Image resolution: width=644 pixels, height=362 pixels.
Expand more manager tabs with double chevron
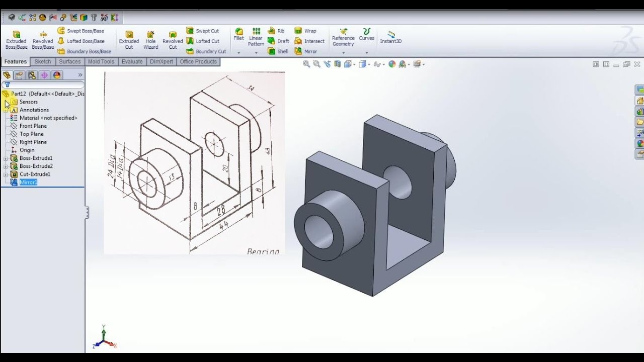[x=80, y=75]
